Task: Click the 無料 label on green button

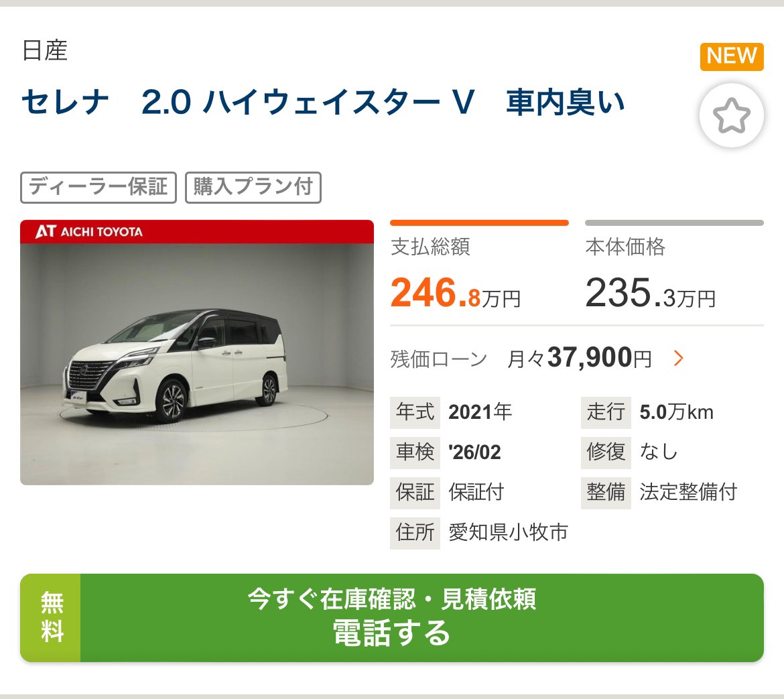Action: [x=51, y=618]
